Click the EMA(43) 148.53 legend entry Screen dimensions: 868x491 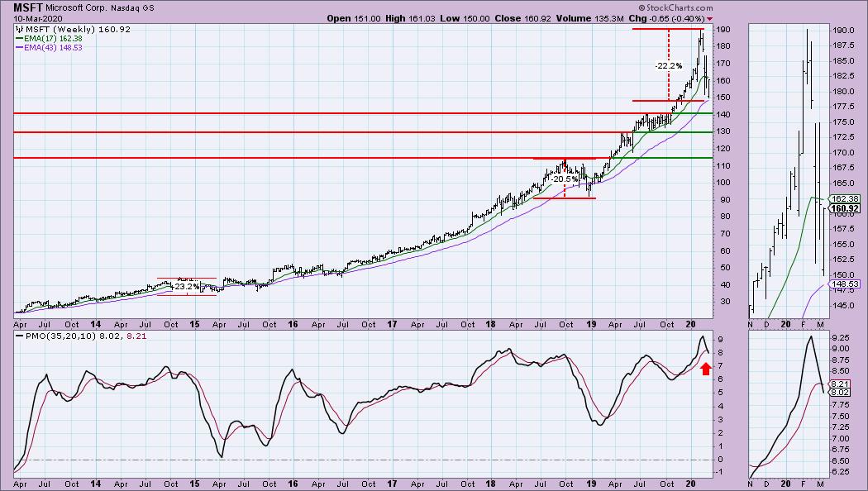(x=49, y=48)
